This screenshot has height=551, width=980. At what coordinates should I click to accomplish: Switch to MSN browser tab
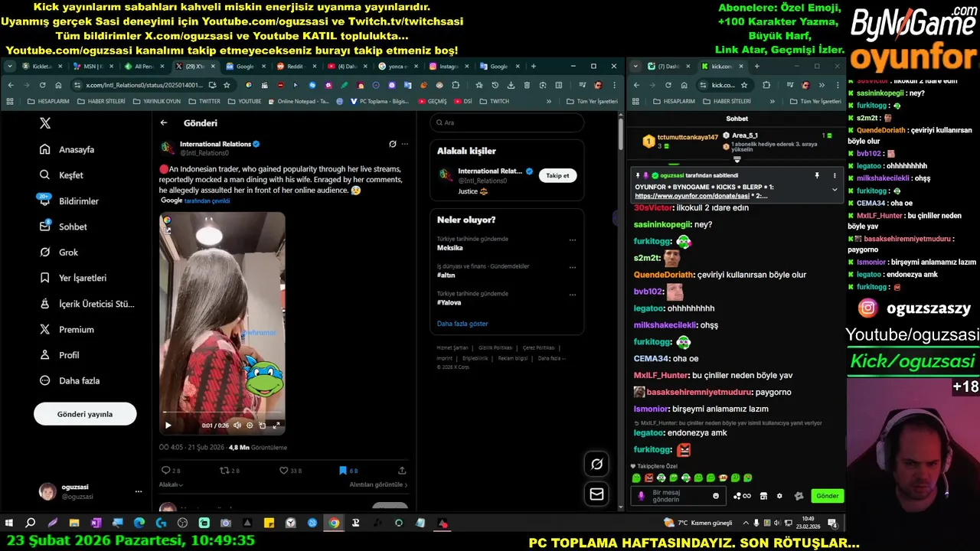coord(93,67)
